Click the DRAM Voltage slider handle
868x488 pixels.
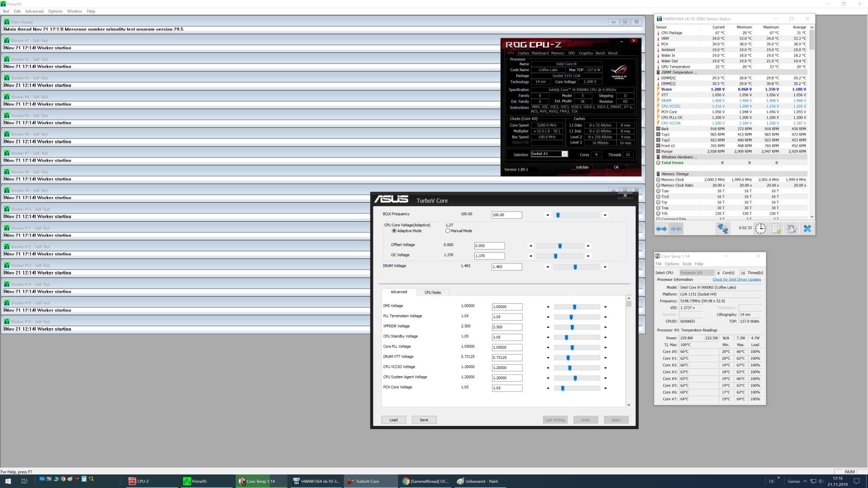575,267
